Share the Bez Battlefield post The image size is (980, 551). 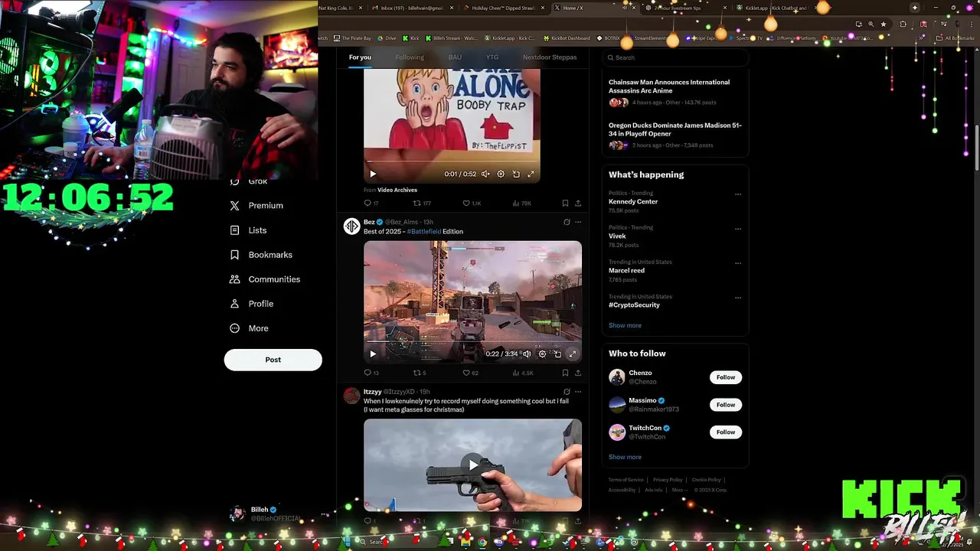(x=578, y=373)
